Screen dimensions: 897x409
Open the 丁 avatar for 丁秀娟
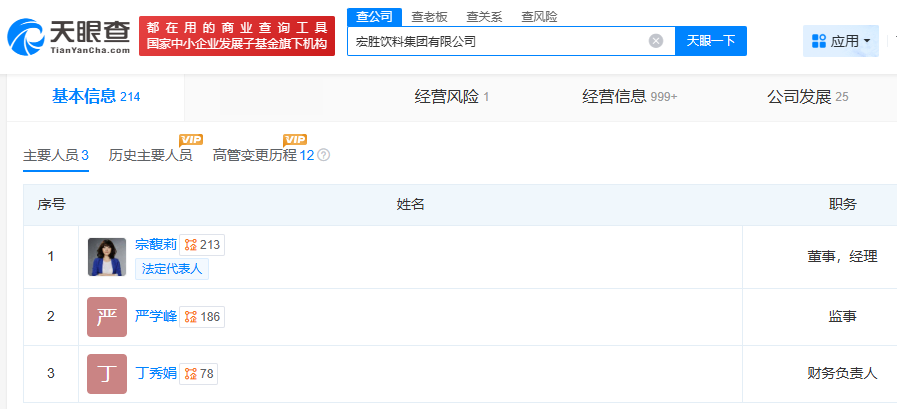(107, 374)
